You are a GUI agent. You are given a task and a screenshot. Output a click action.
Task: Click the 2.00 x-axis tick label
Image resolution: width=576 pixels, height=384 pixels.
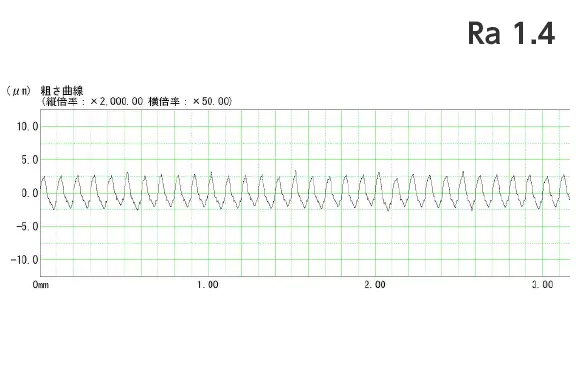[375, 285]
